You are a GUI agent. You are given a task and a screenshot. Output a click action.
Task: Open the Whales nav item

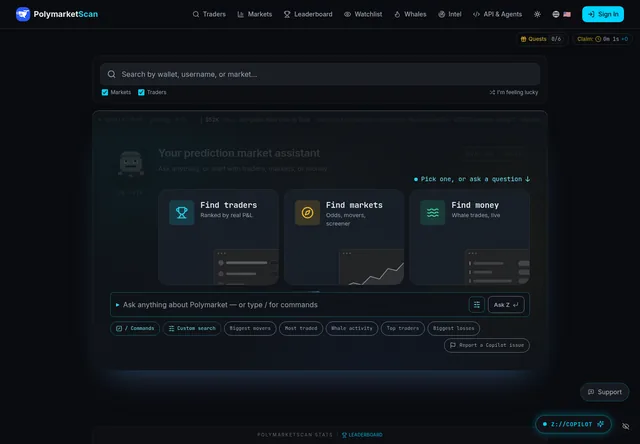click(410, 14)
